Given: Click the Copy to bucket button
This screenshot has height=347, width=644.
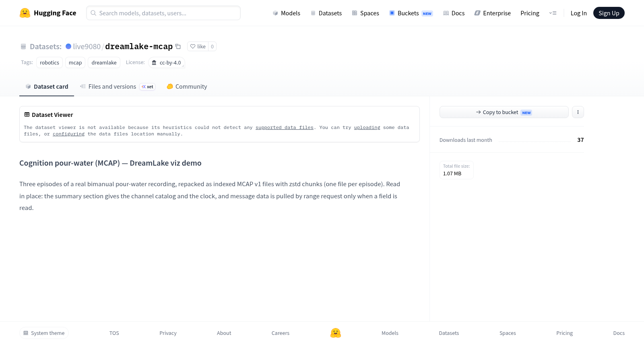Looking at the screenshot, I should [504, 112].
